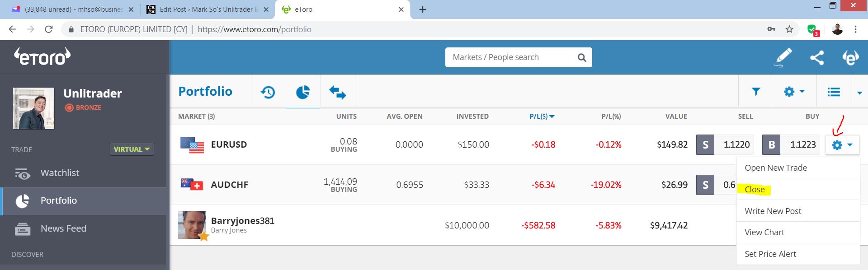Select Close from the dropdown menu
The height and width of the screenshot is (270, 868).
click(x=798, y=189)
